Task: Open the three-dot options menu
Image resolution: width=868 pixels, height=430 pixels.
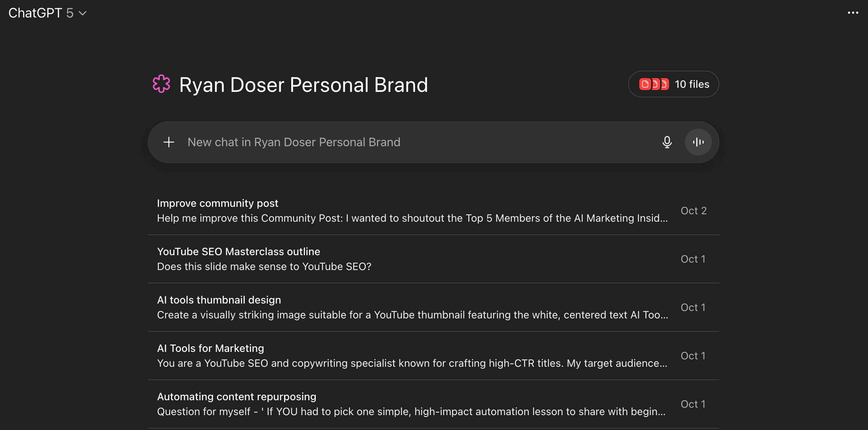Action: point(853,13)
